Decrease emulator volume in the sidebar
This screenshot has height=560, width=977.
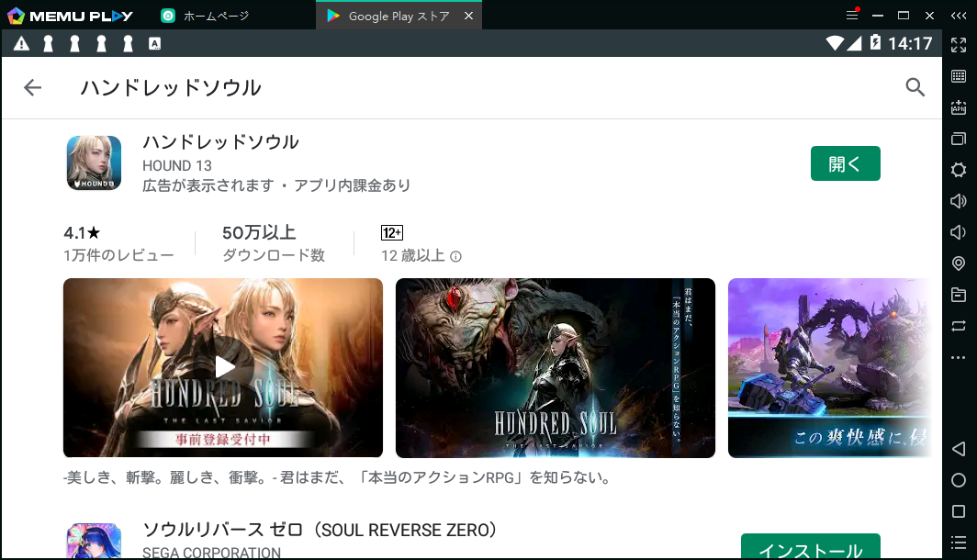[959, 231]
